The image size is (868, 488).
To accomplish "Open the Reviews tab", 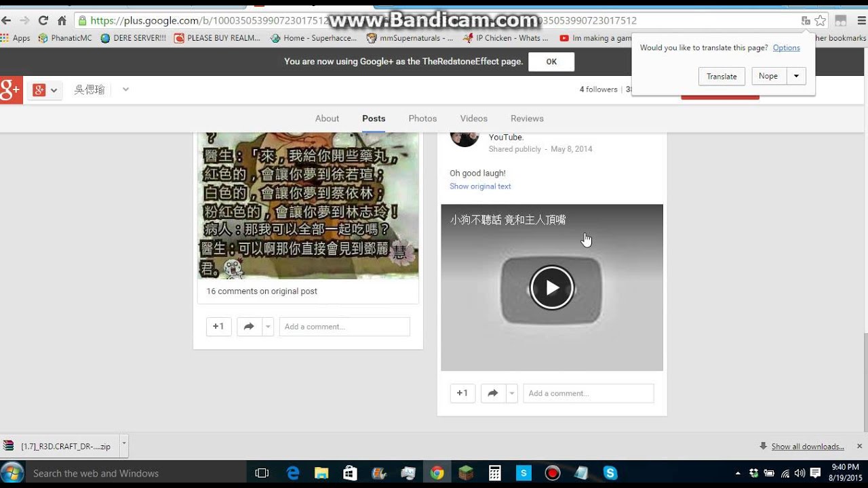I will click(x=527, y=119).
